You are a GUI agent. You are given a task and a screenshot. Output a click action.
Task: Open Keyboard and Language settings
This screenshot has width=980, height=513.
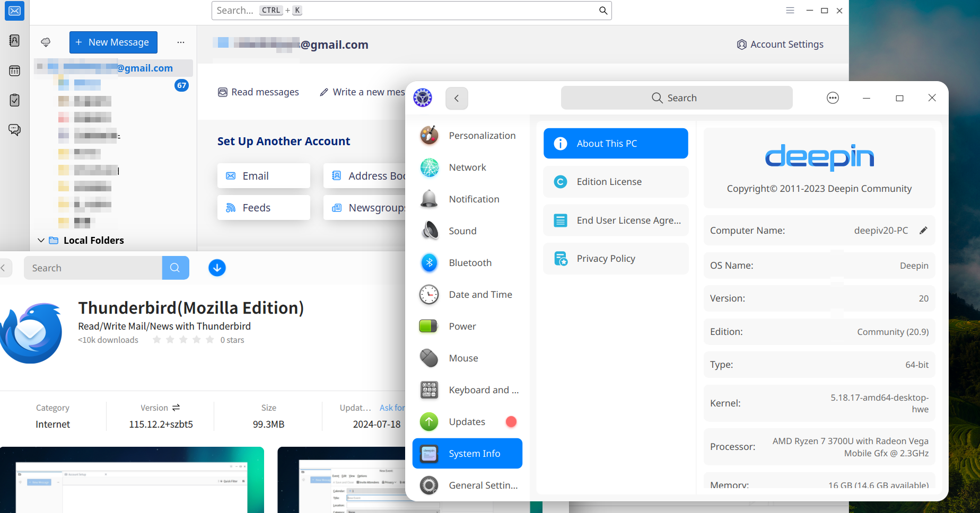[x=468, y=390]
